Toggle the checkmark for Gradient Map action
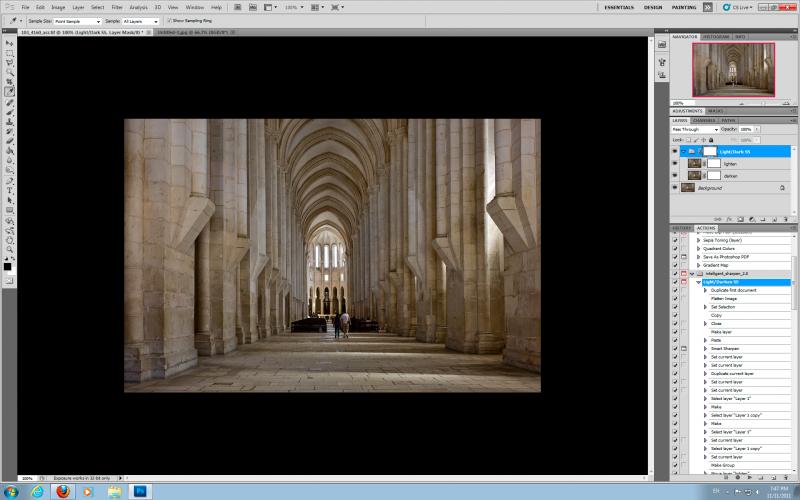The width and height of the screenshot is (800, 500). 675,265
